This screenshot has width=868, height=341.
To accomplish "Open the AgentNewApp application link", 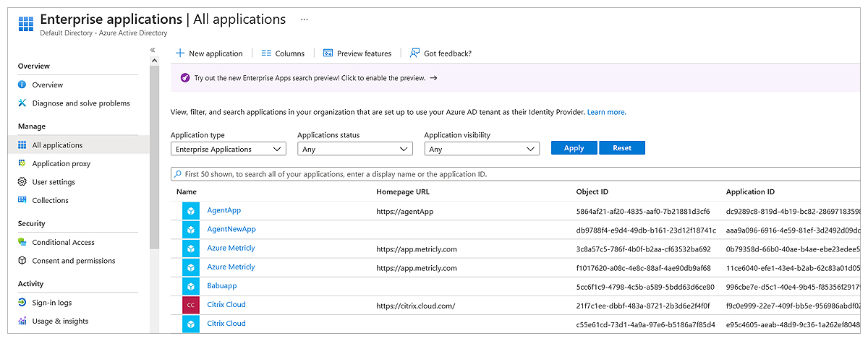I will pos(231,229).
